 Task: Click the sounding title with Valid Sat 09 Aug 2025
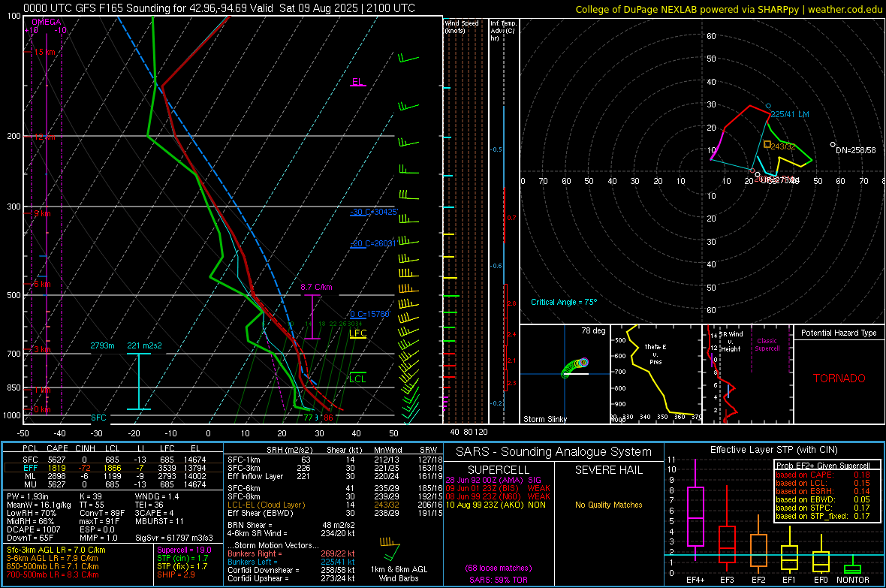tap(219, 8)
